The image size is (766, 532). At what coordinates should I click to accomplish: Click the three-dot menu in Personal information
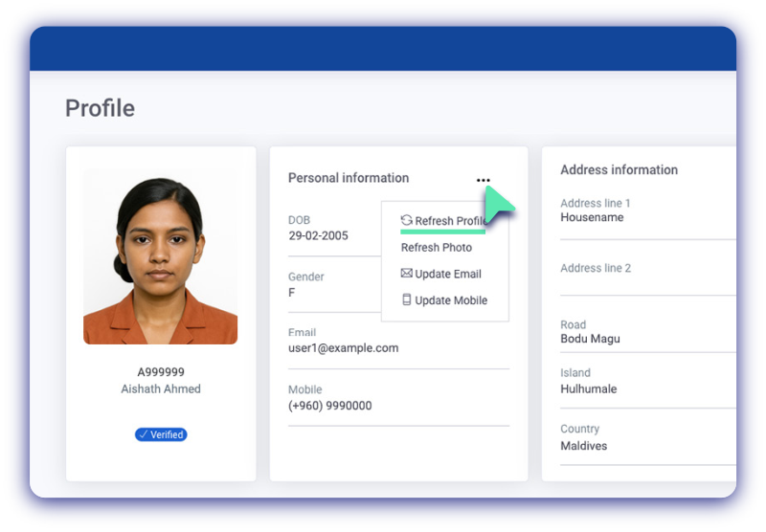click(483, 180)
